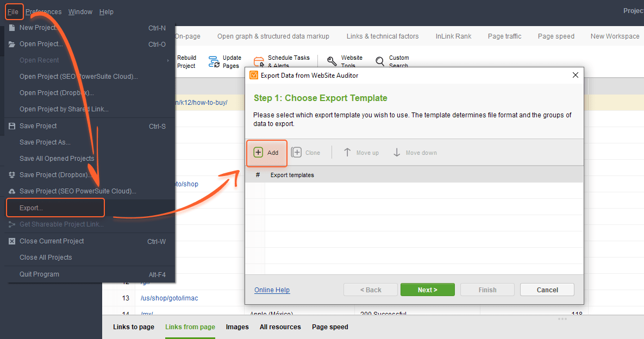Screen dimensions: 644x339
Task: Open the bottom Page speed tab
Action: (x=330, y=327)
